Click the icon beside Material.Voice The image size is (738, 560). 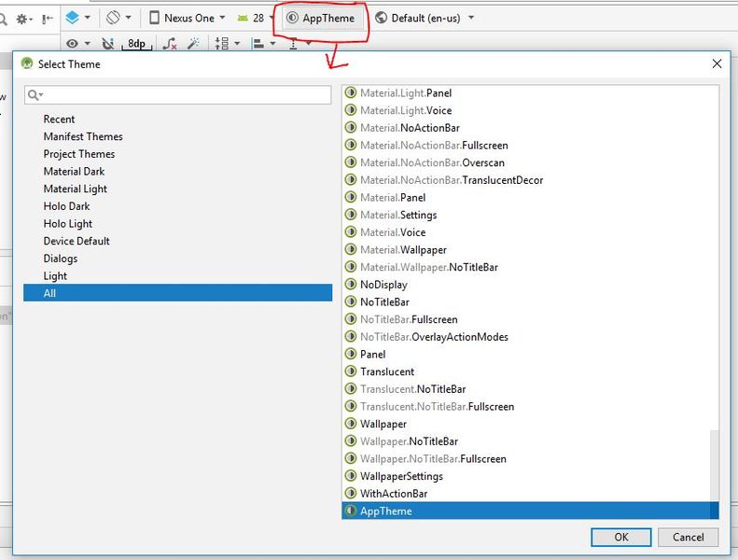(351, 231)
